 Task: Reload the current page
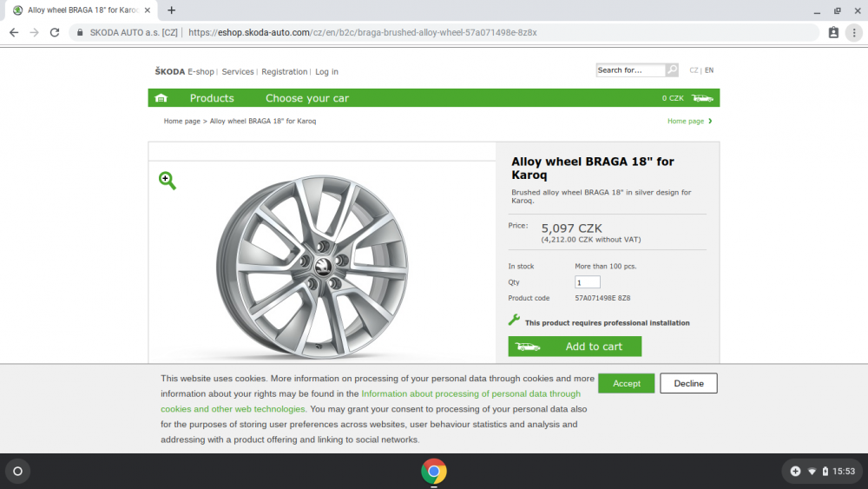[x=54, y=33]
